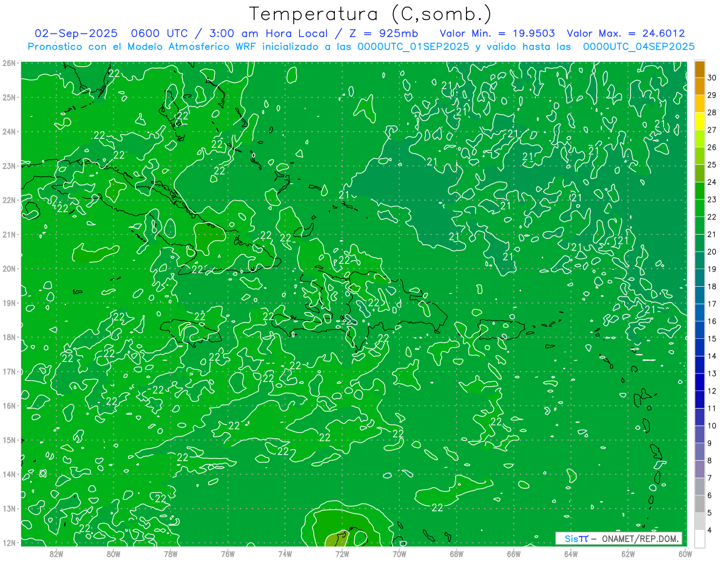728x562 pixels.
Task: Click the 62W longitude axis label
Action: point(628,554)
